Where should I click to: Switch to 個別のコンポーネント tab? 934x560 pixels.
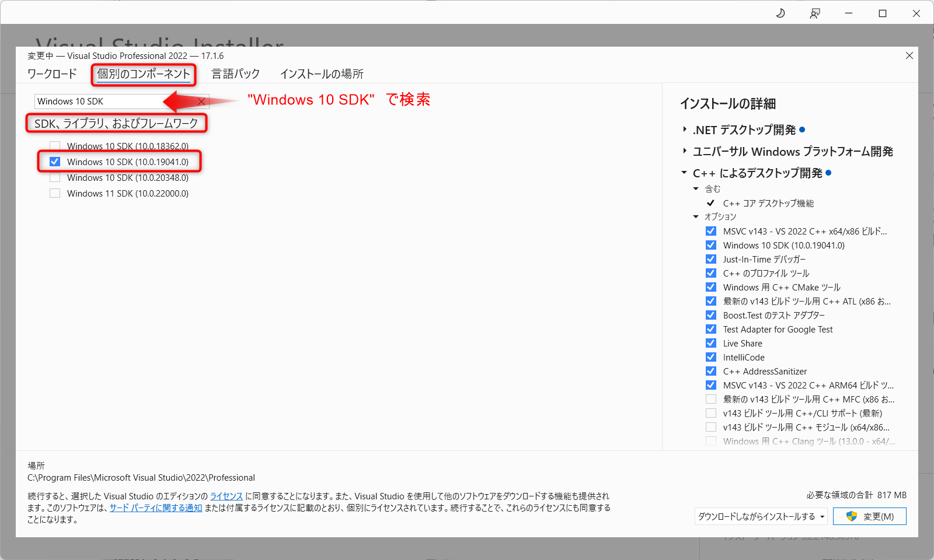pos(144,74)
